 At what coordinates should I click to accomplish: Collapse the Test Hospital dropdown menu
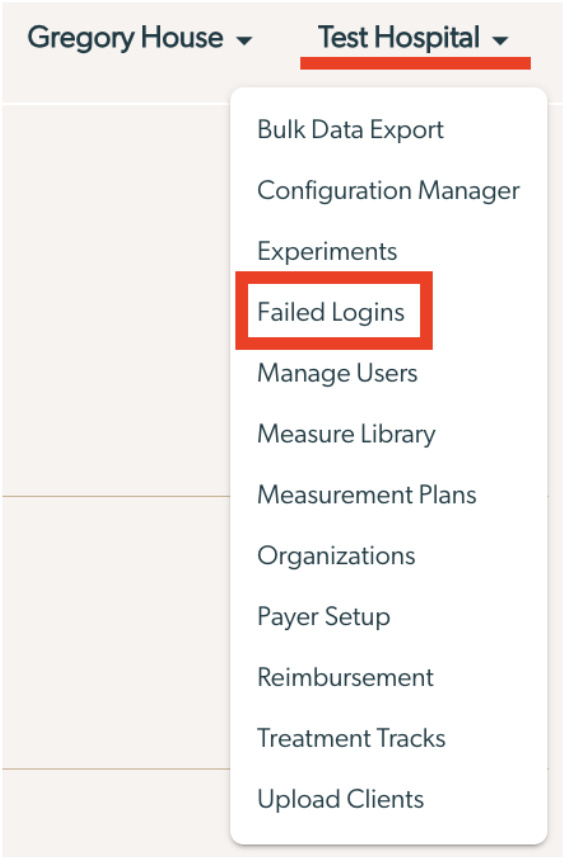pos(413,38)
